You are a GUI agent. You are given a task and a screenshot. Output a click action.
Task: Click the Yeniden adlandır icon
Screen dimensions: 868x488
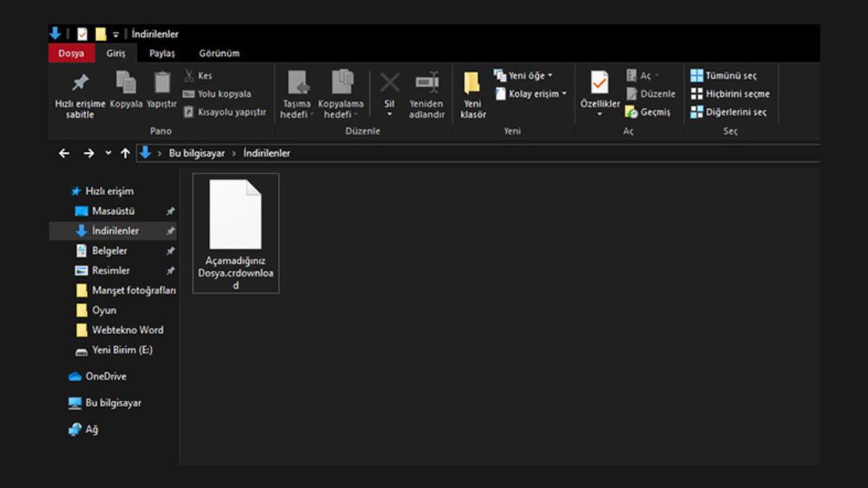click(x=427, y=83)
